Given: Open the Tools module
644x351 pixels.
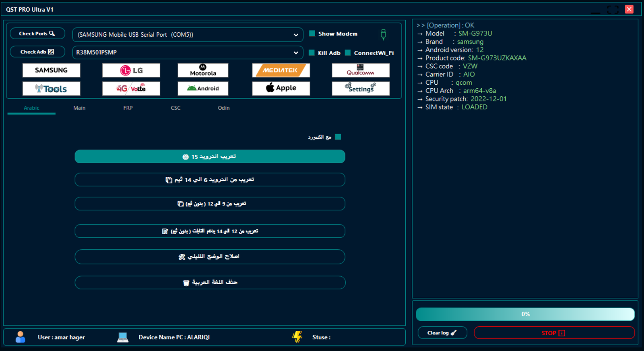Looking at the screenshot, I should point(51,89).
